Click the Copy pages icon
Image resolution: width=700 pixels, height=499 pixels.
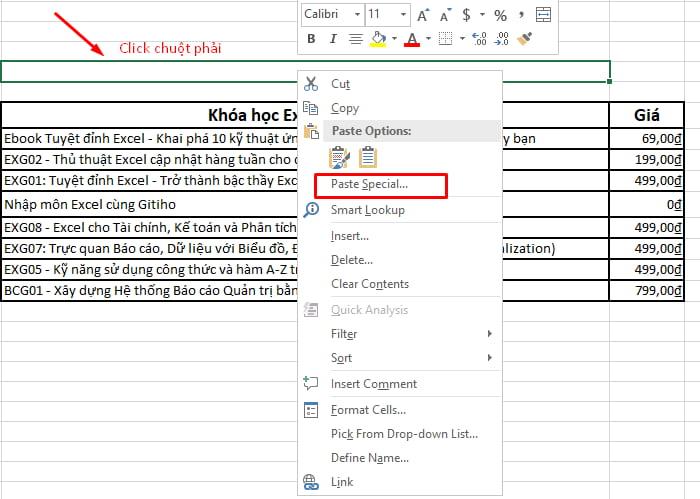pyautogui.click(x=311, y=108)
